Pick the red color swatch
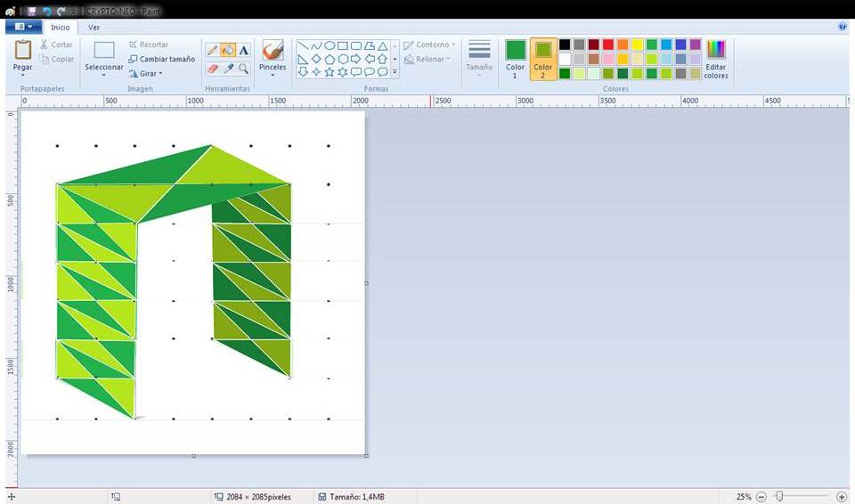This screenshot has width=855, height=504. (608, 45)
